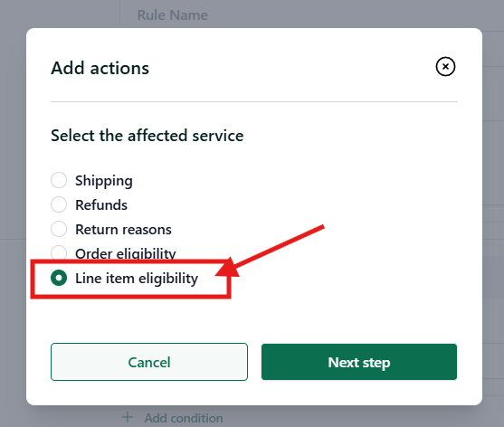Click the plus icon beside Add condition
Screen dimensions: 504x427
(x=128, y=417)
